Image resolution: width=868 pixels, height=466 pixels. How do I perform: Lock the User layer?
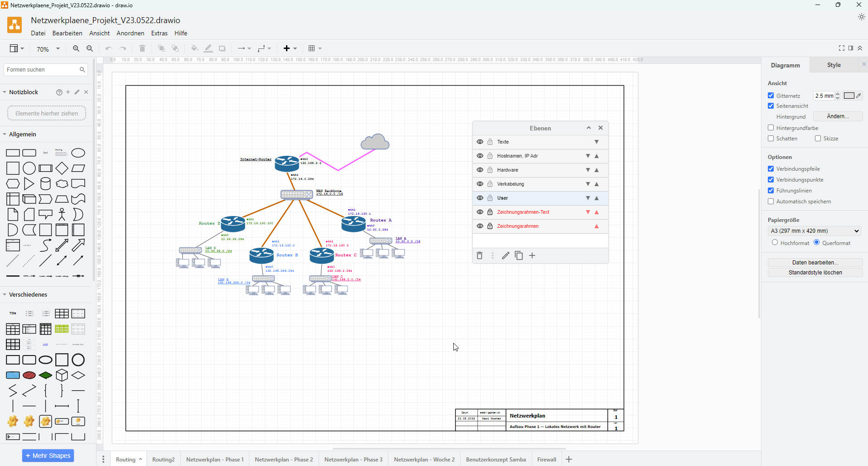click(490, 198)
